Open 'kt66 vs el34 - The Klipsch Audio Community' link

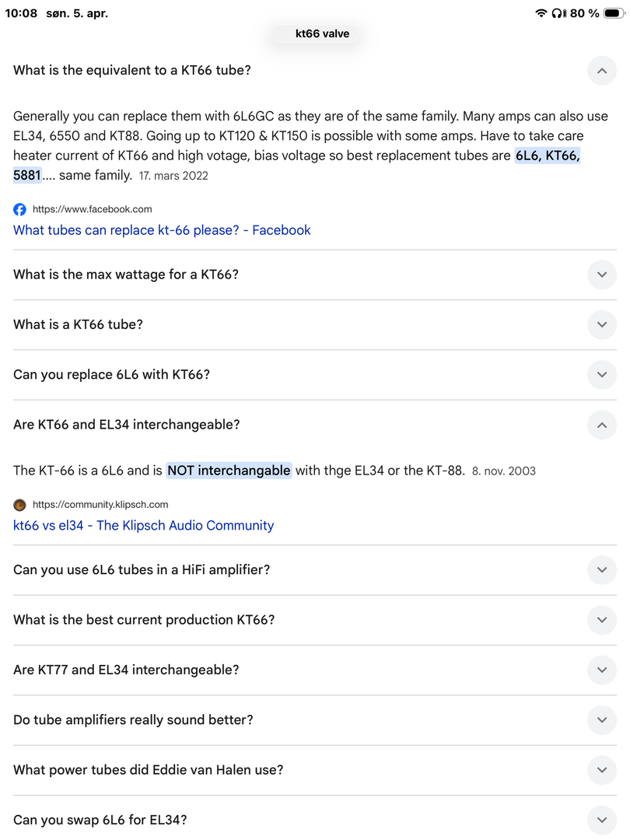(x=144, y=526)
